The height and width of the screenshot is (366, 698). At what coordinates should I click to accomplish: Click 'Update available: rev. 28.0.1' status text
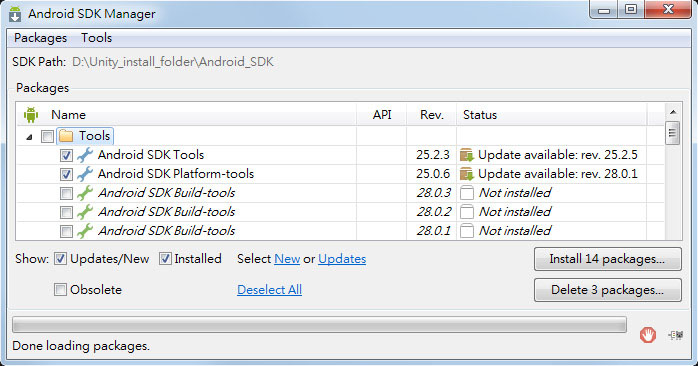[x=558, y=174]
